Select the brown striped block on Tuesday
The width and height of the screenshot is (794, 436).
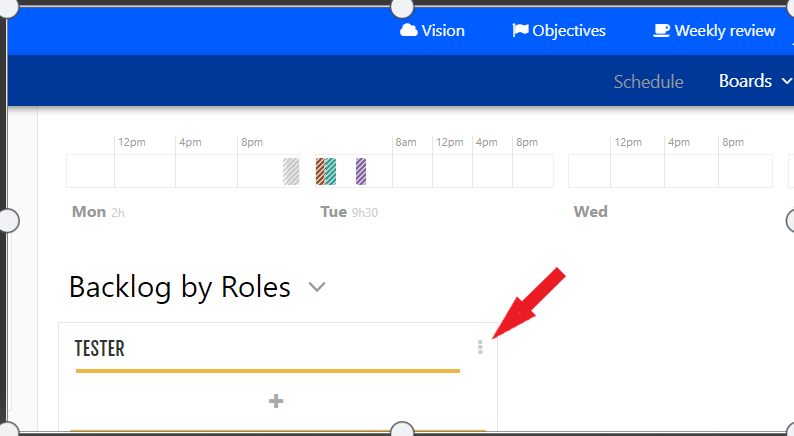coord(320,171)
